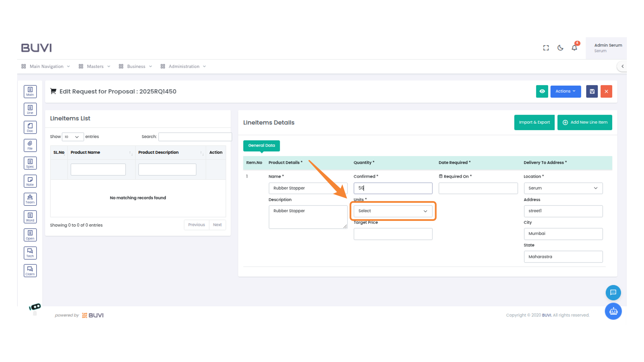The image size is (644, 362).
Task: Click the notifications bell icon
Action: [x=574, y=48]
